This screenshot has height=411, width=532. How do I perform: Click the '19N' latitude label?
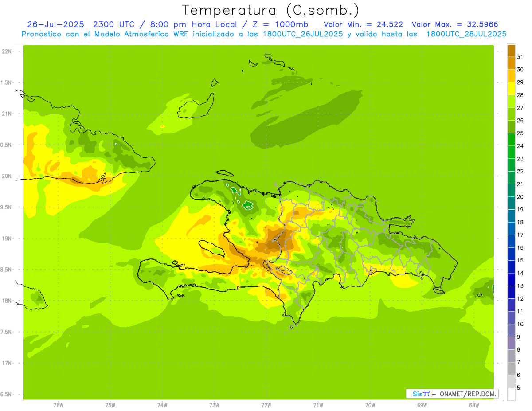point(7,239)
